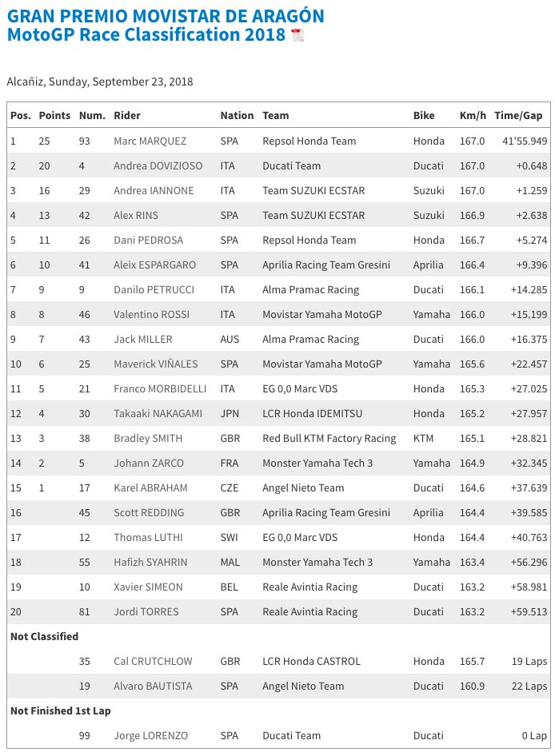The width and height of the screenshot is (555, 756).
Task: Select rider Johann ZARCO
Action: click(x=149, y=463)
